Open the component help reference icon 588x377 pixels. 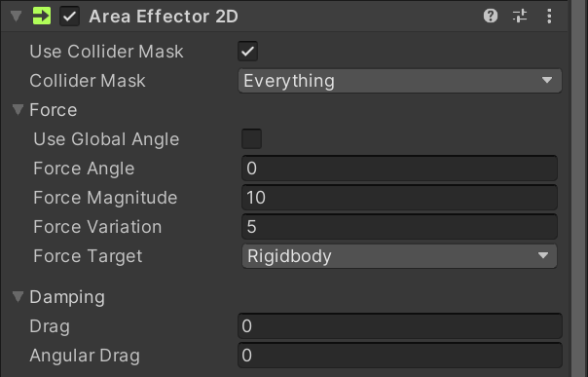click(x=491, y=17)
